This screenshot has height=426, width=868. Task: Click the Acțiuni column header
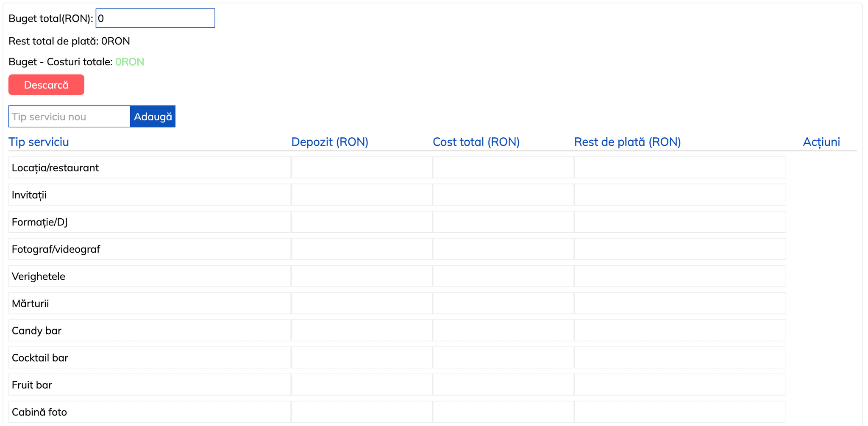(821, 142)
